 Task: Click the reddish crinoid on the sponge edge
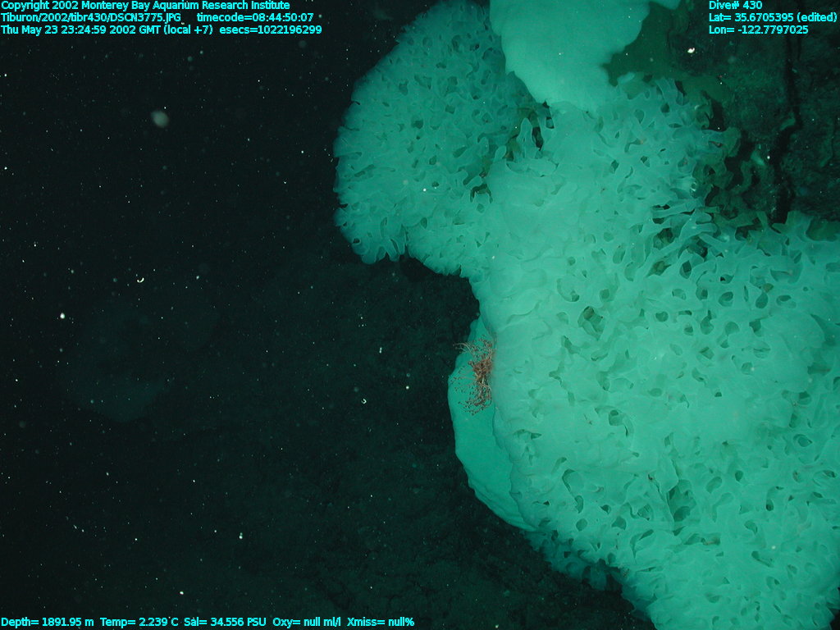[477, 376]
